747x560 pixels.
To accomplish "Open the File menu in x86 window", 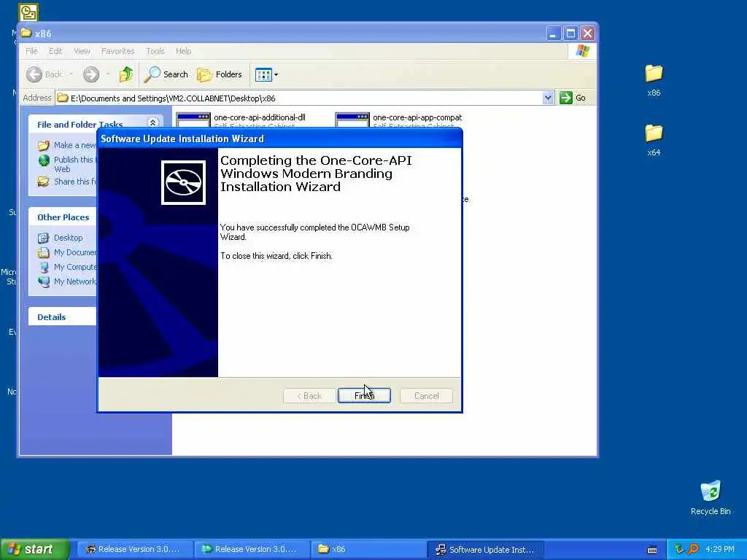I will (x=31, y=51).
